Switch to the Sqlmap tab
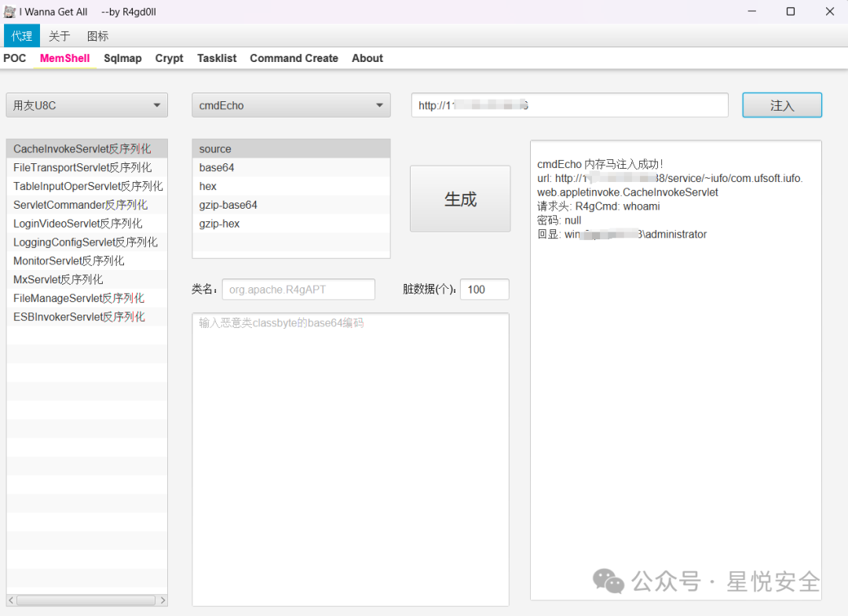This screenshot has width=848, height=616. (122, 58)
